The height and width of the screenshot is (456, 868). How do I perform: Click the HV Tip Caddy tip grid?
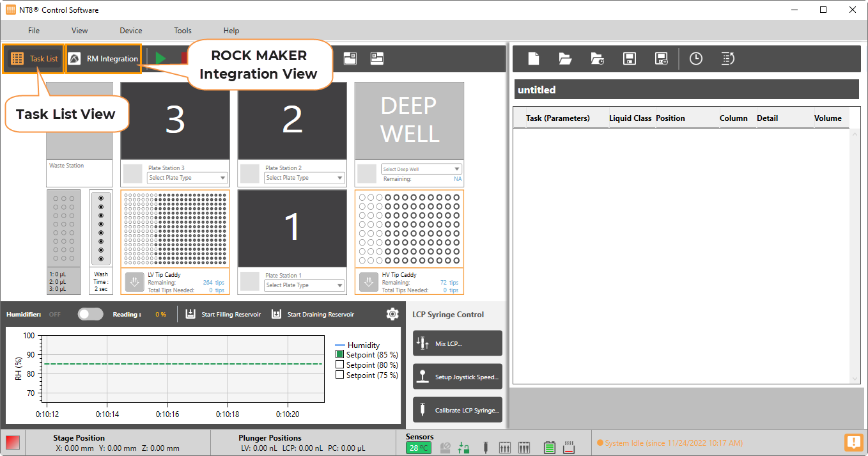409,229
